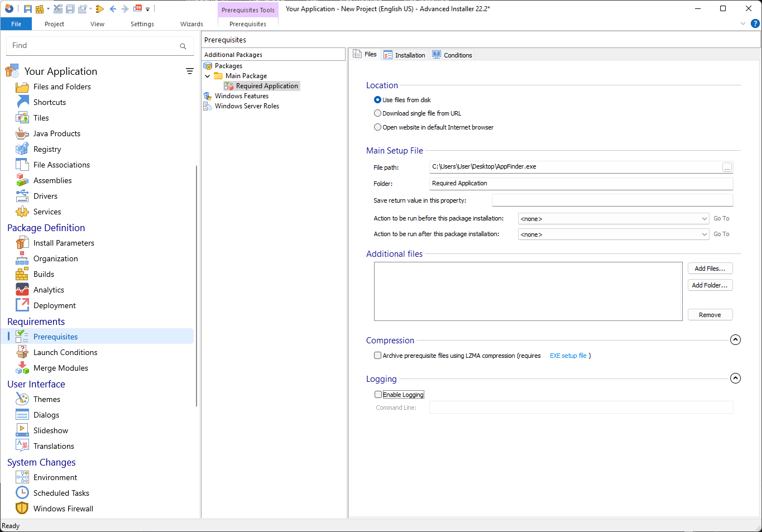The width and height of the screenshot is (762, 532).
Task: Open the Shortcuts page icon
Action: (22, 102)
